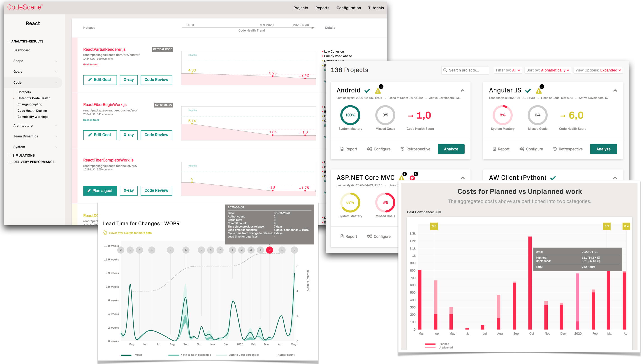Open ReactFiberBeginWork.js hotspot link
644x364 pixels.
[105, 104]
